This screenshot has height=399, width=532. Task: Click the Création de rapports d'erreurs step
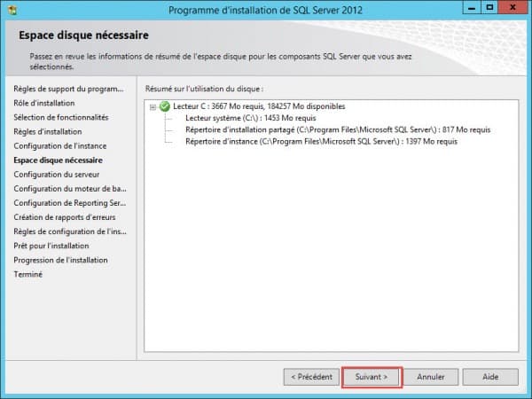coord(65,217)
